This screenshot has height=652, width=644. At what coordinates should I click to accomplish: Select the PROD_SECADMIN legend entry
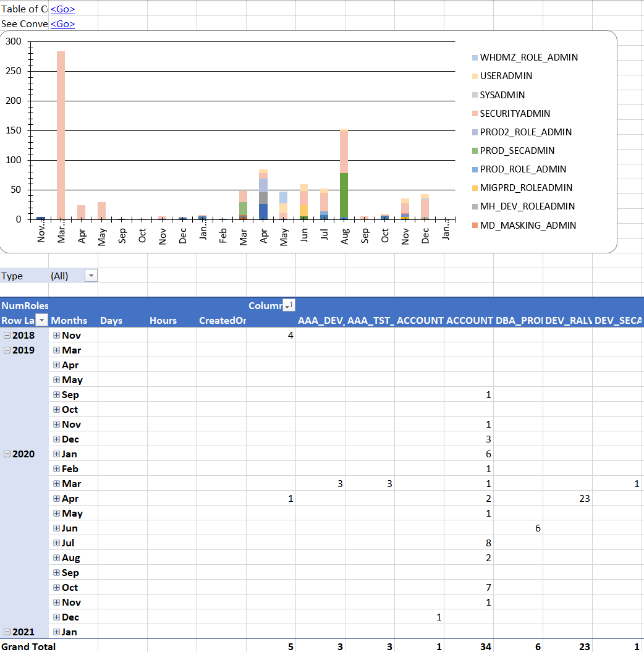click(517, 151)
